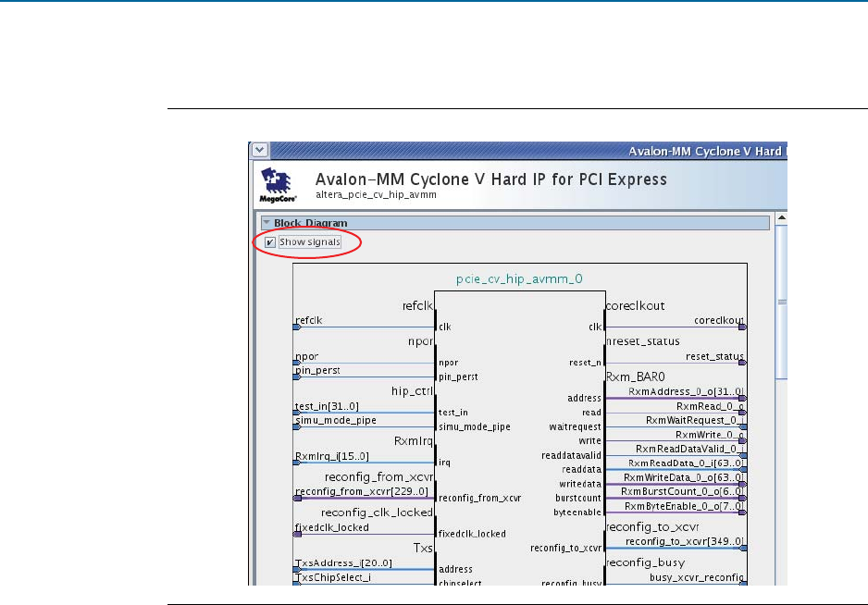
Task: Select the RxmRead_0_o signal
Action: point(711,406)
